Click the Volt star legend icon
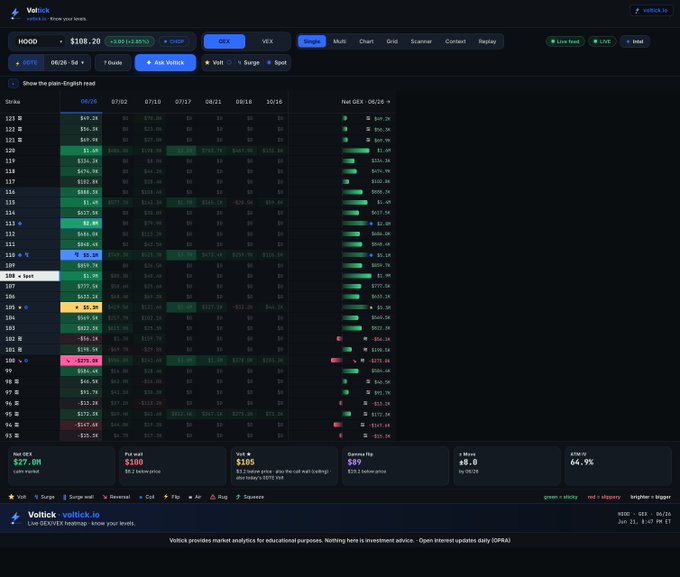This screenshot has height=577, width=680. [x=11, y=497]
